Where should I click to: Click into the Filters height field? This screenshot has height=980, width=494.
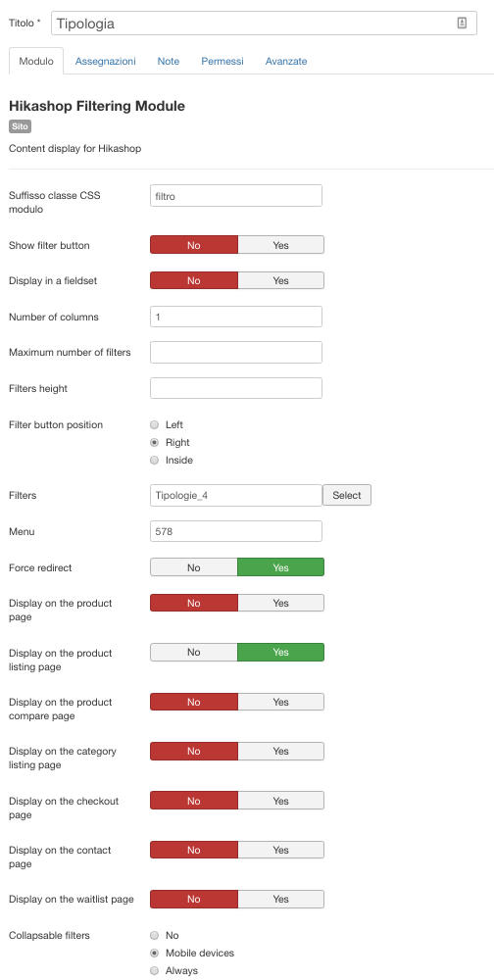click(x=236, y=388)
